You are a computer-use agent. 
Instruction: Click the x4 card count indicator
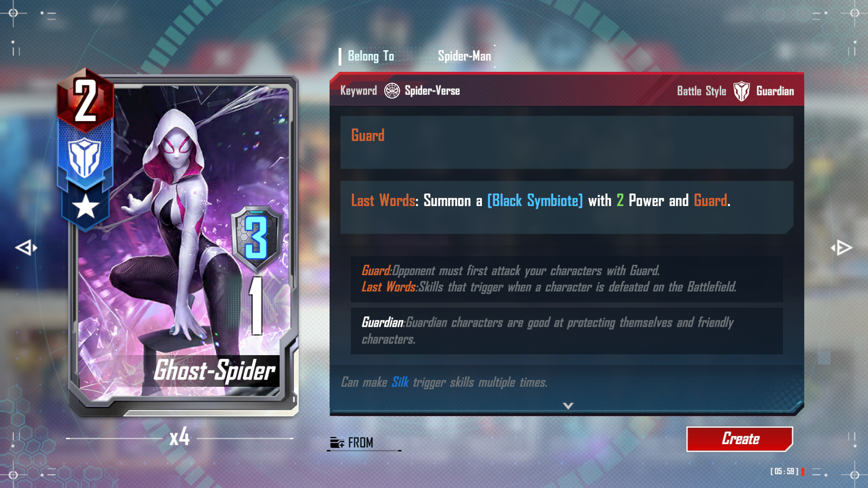(179, 437)
